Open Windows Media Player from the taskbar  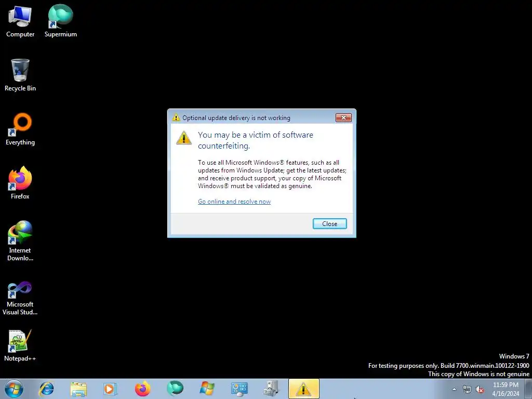point(110,389)
